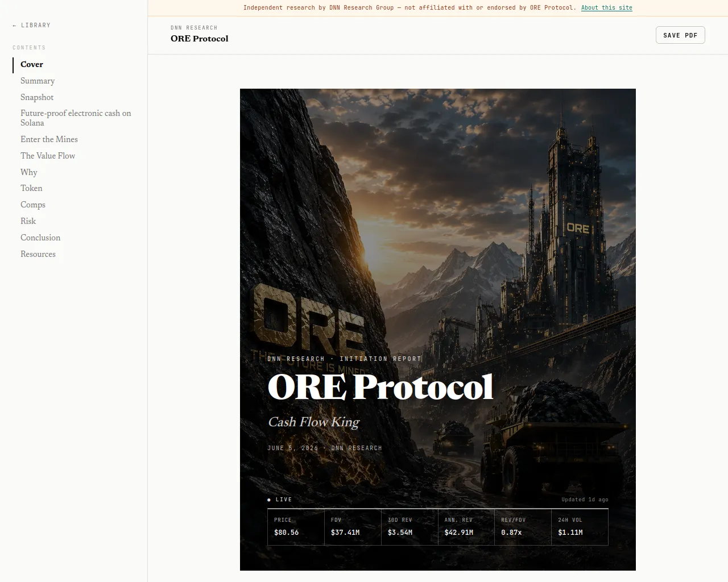Navigate to the Risk section
Image resolution: width=728 pixels, height=582 pixels.
tap(28, 221)
